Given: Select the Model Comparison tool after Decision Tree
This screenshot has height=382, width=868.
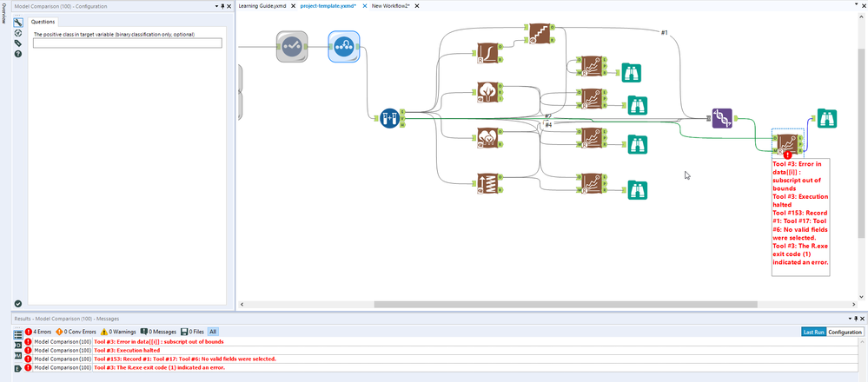Looking at the screenshot, I should pyautogui.click(x=591, y=98).
